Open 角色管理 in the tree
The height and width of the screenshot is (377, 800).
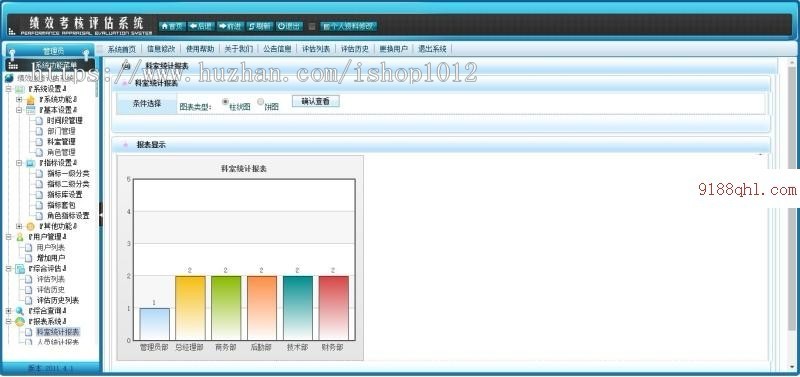point(61,153)
